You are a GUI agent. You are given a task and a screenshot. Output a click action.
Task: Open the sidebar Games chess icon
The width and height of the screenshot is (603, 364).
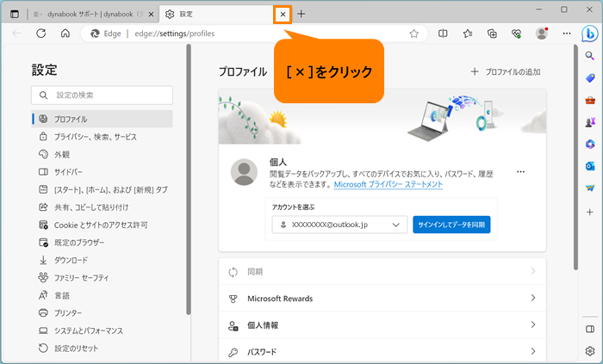[590, 122]
